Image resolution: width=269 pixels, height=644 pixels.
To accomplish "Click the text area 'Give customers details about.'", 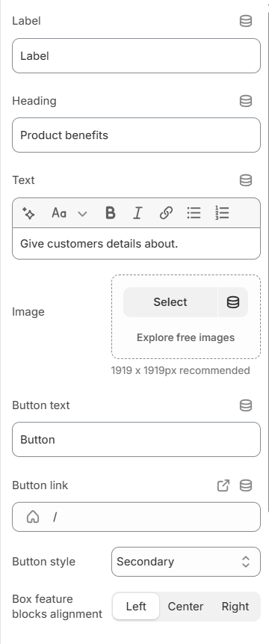I will [x=136, y=244].
